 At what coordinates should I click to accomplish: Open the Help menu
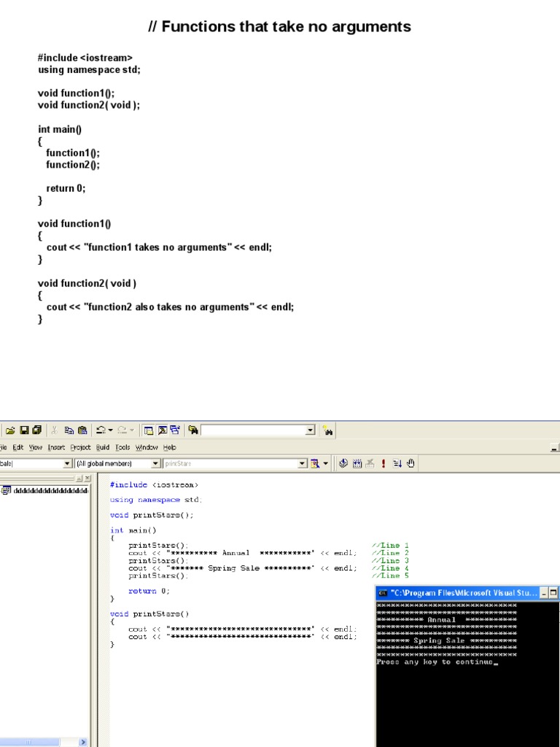click(169, 447)
